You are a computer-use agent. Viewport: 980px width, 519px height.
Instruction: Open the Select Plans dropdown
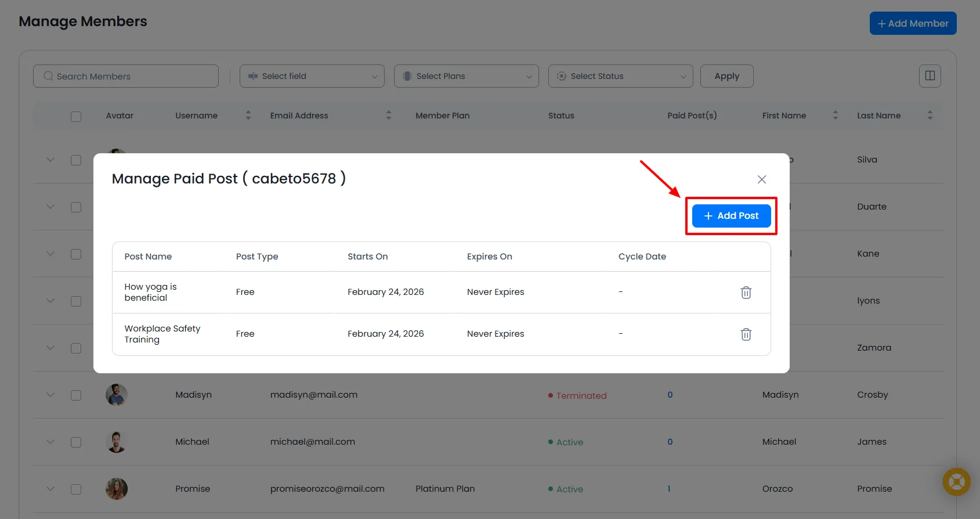(x=466, y=76)
